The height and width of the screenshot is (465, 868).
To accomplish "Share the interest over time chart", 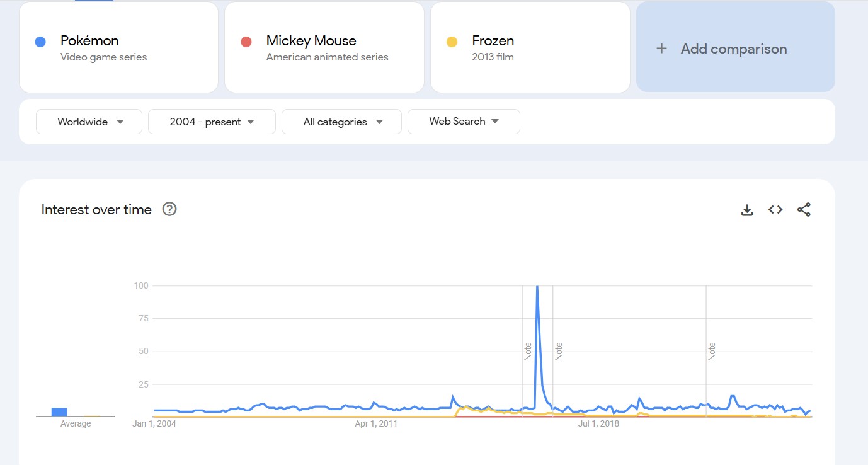I will [804, 210].
